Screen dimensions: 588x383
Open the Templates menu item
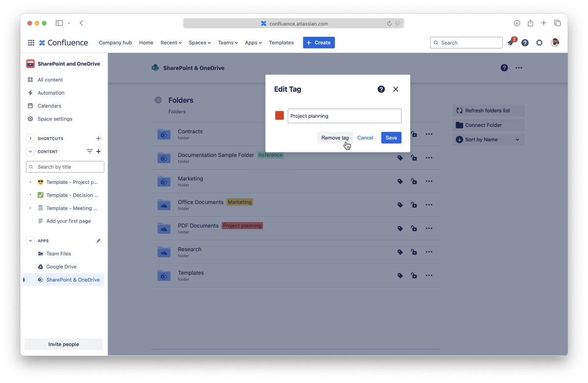[281, 43]
